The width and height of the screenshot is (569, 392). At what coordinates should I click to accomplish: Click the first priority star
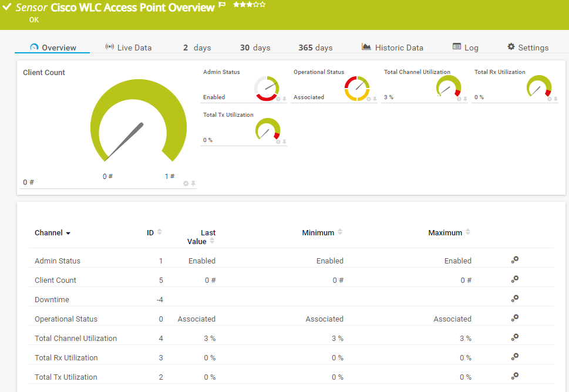(236, 5)
